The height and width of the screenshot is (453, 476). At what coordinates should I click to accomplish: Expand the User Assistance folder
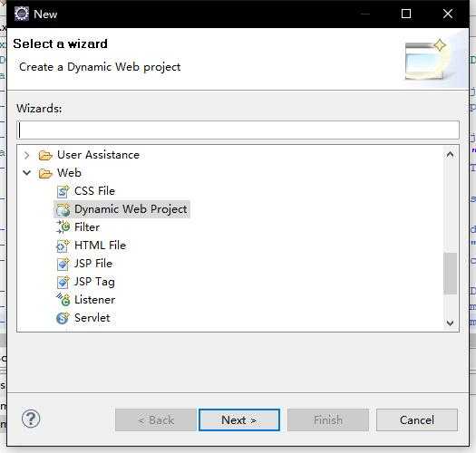26,155
